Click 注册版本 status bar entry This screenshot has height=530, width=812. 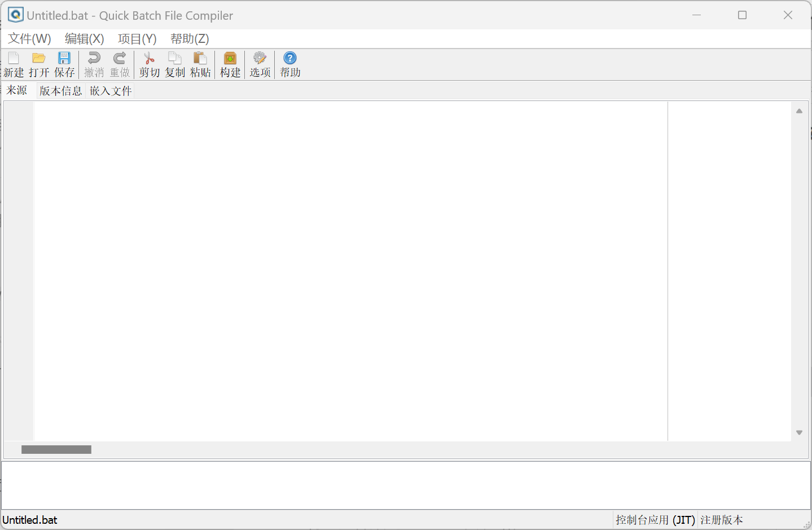pos(722,520)
